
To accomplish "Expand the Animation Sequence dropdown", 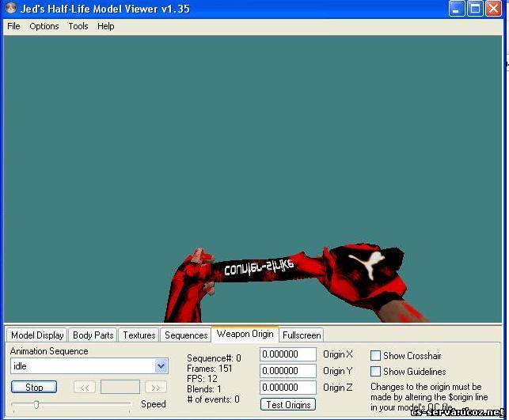I will coord(161,366).
